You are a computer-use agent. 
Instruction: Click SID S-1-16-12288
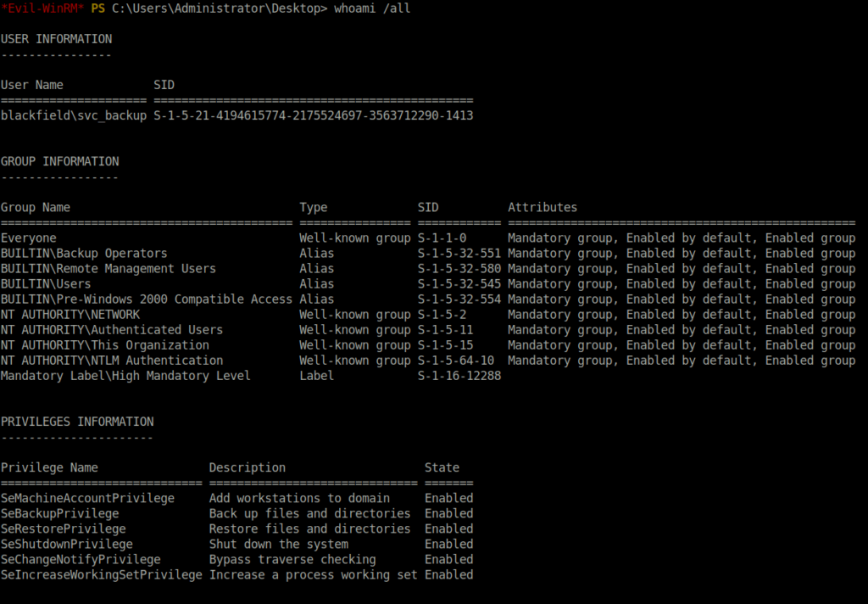(459, 376)
